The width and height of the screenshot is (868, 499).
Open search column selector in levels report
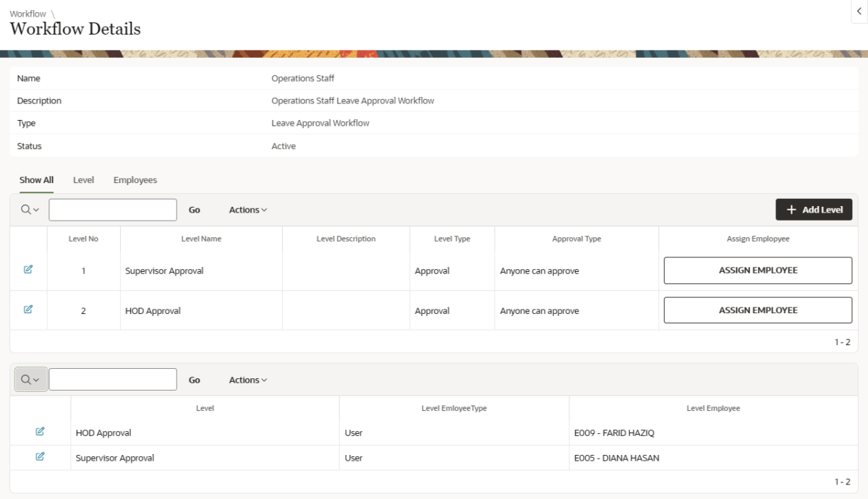pos(30,210)
